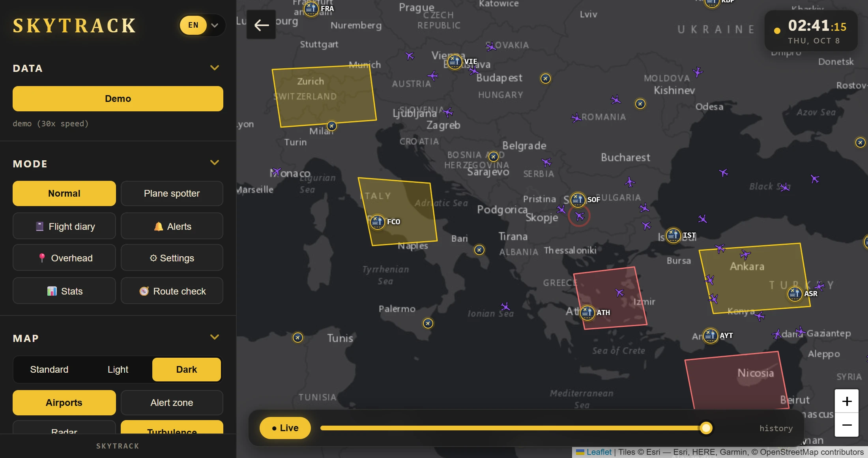
Task: Click the FRA airport marker
Action: 311,8
